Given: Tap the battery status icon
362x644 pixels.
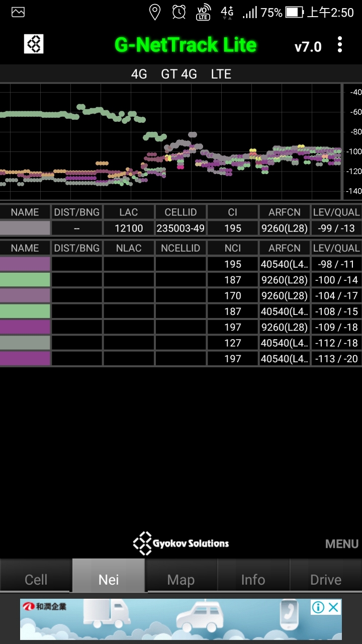Looking at the screenshot, I should coord(294,13).
